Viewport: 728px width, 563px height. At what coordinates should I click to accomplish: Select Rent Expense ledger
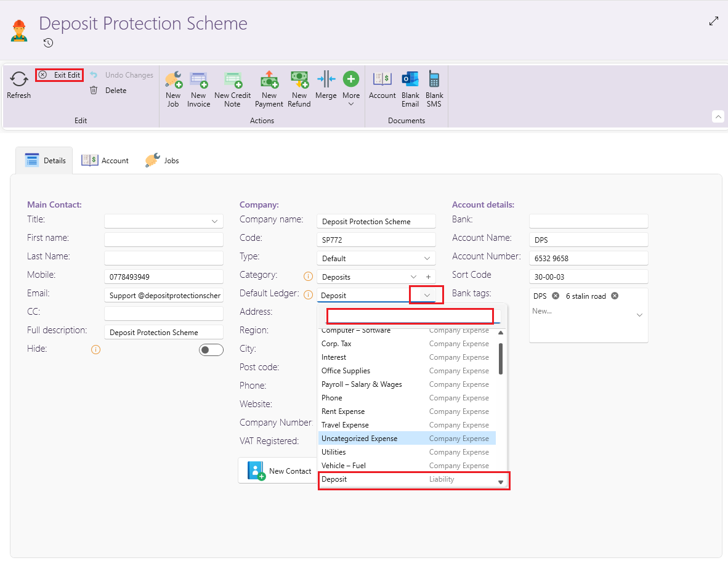pyautogui.click(x=406, y=411)
